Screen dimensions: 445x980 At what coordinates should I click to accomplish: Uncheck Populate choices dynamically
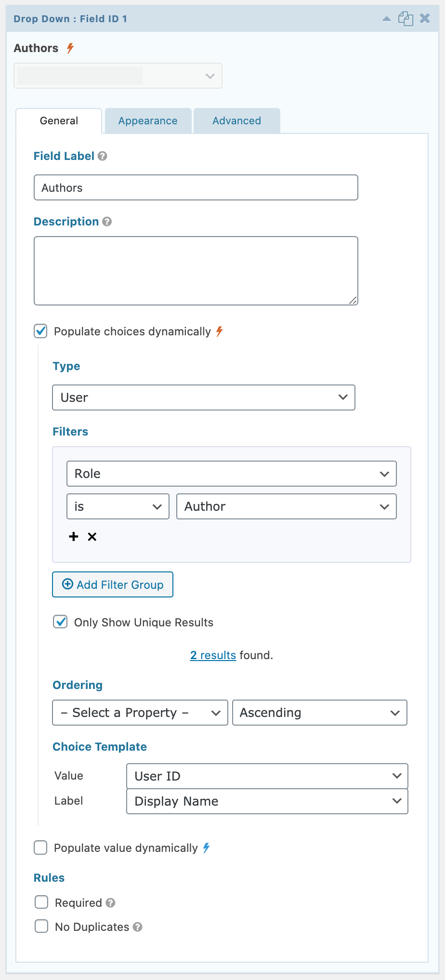coord(41,331)
